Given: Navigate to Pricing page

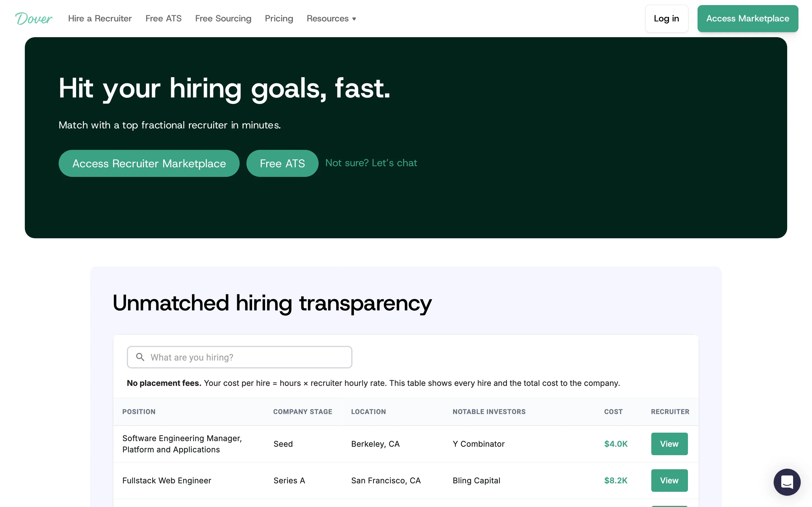Looking at the screenshot, I should (x=279, y=18).
